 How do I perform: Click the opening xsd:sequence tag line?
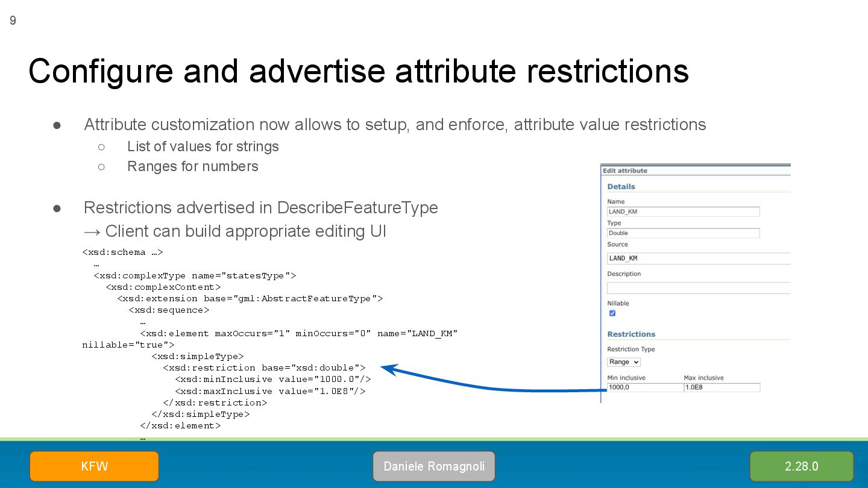tap(169, 310)
